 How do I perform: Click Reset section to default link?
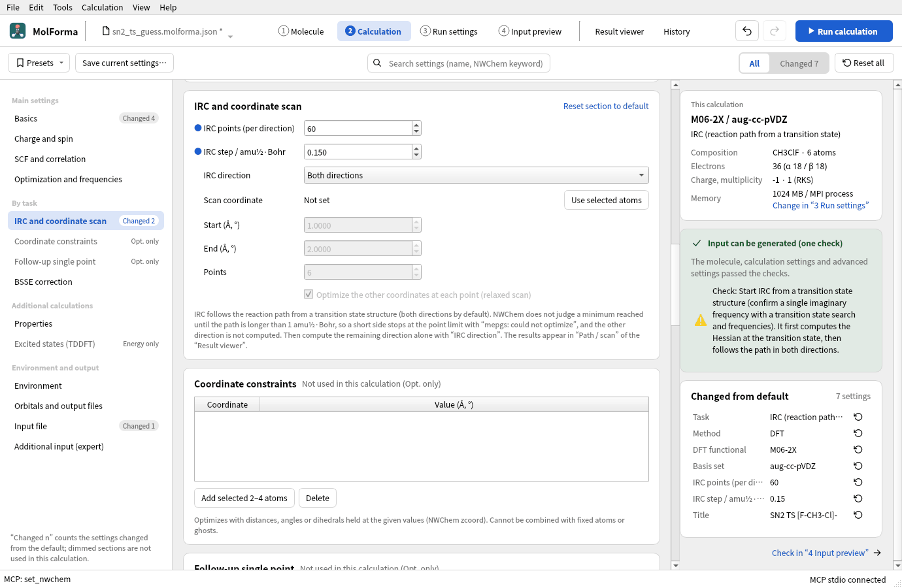[606, 106]
